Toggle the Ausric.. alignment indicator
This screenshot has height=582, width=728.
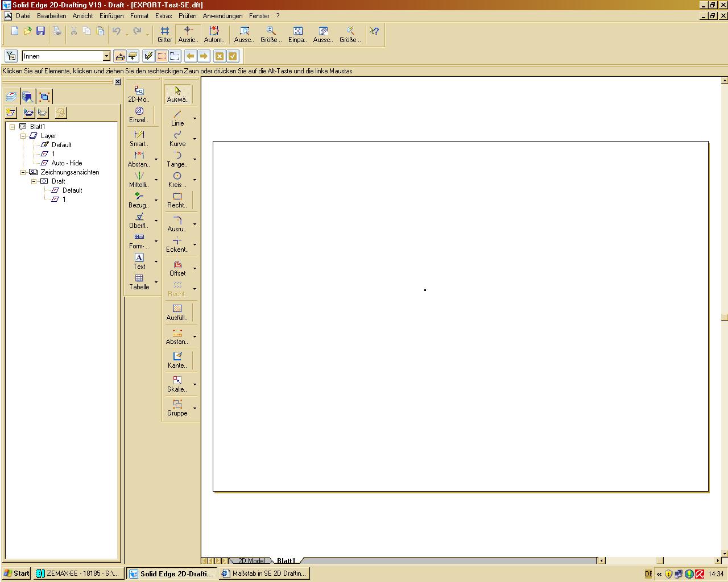[188, 35]
